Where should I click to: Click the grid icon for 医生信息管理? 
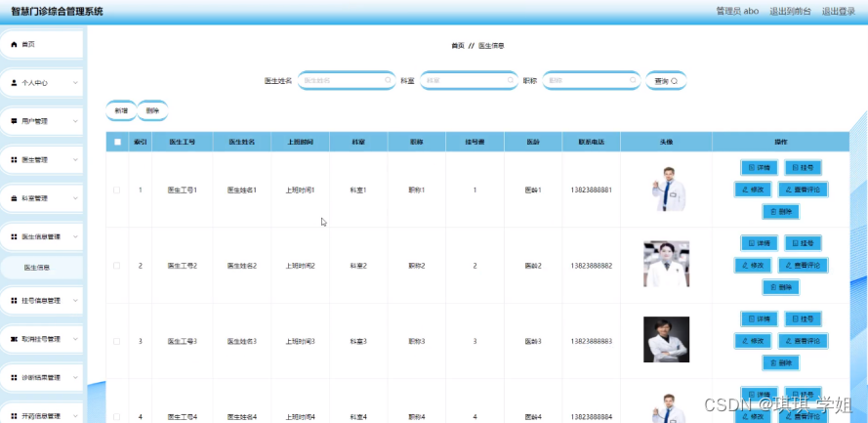coord(15,236)
